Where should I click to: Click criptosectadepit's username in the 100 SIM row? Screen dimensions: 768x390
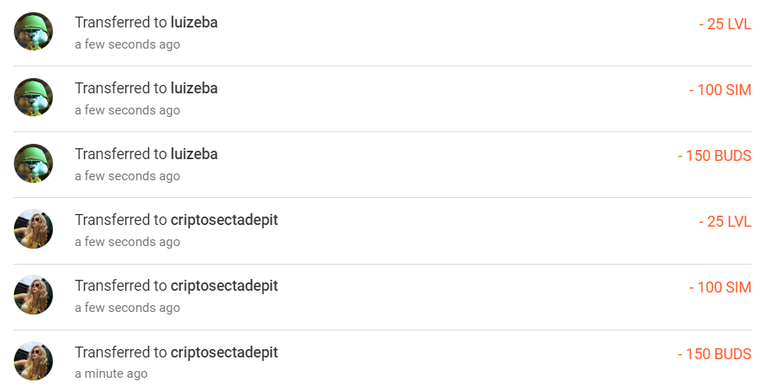pos(224,286)
